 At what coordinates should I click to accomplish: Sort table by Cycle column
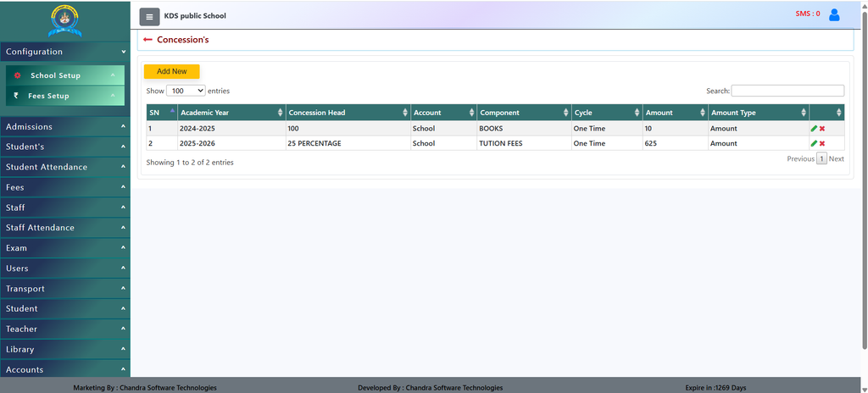pyautogui.click(x=607, y=113)
